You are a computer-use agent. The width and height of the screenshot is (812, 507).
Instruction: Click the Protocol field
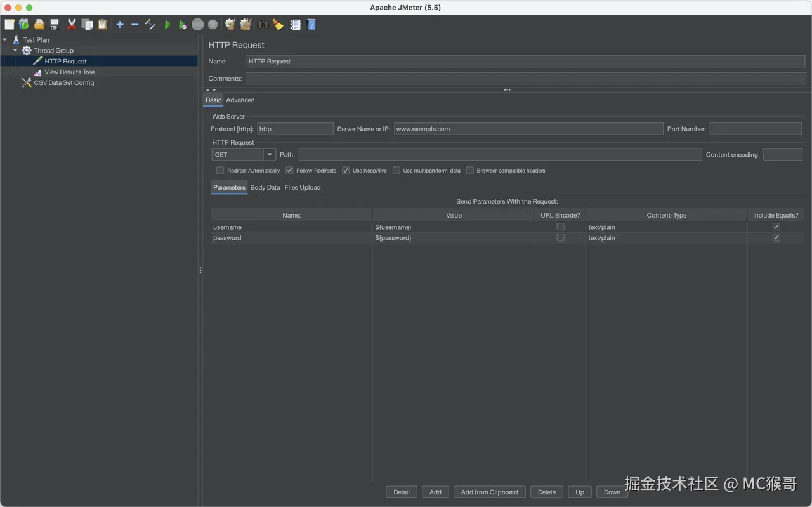pyautogui.click(x=295, y=129)
